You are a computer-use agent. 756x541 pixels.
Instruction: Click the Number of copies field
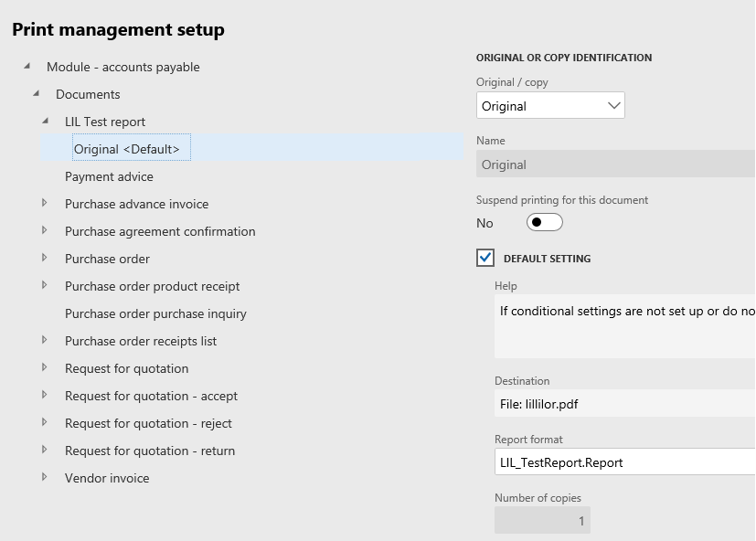point(542,521)
